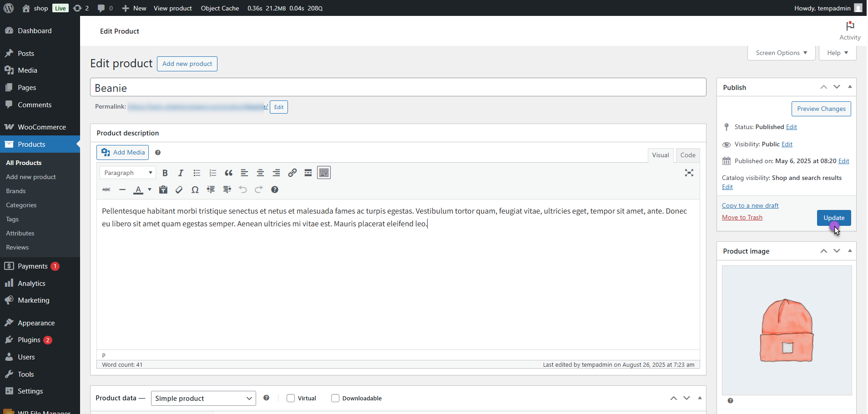Toggle bold formatting in the editor toolbar
The height and width of the screenshot is (414, 868).
point(165,173)
